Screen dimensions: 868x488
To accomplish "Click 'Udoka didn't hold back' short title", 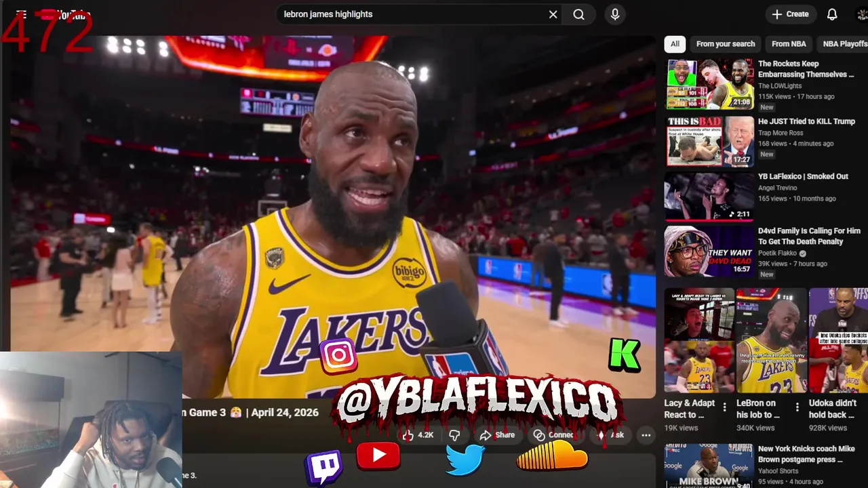I will pyautogui.click(x=833, y=409).
